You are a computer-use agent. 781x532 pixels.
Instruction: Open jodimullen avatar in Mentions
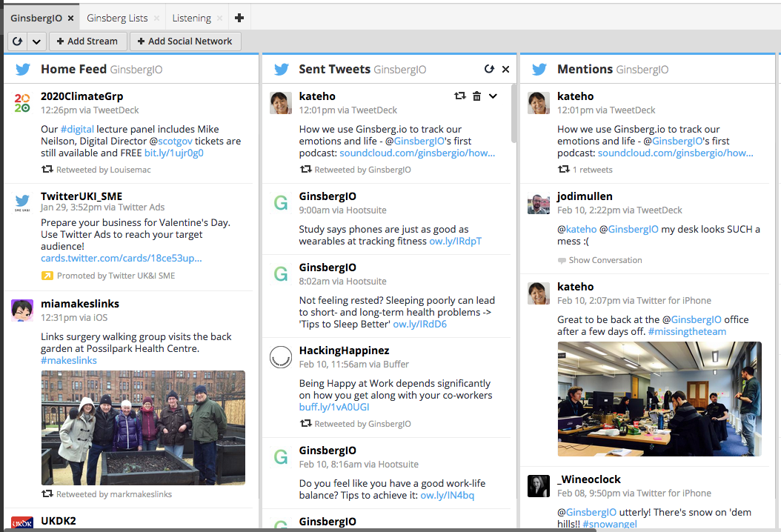[x=539, y=203]
